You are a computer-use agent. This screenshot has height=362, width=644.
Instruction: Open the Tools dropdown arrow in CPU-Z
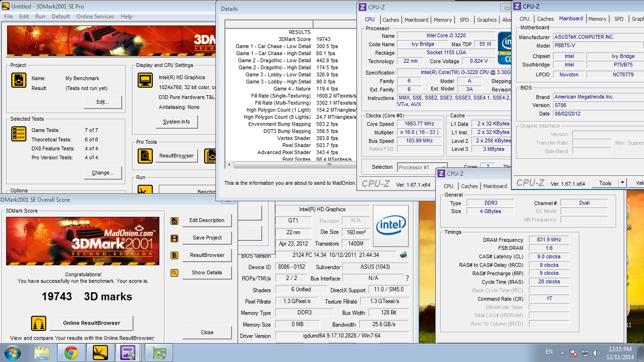[x=622, y=183]
